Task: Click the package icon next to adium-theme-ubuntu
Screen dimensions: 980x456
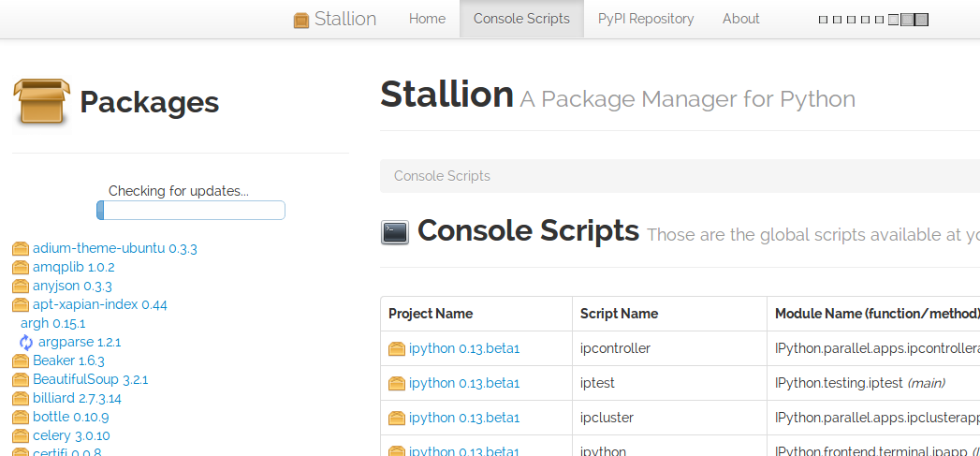Action: [x=21, y=248]
